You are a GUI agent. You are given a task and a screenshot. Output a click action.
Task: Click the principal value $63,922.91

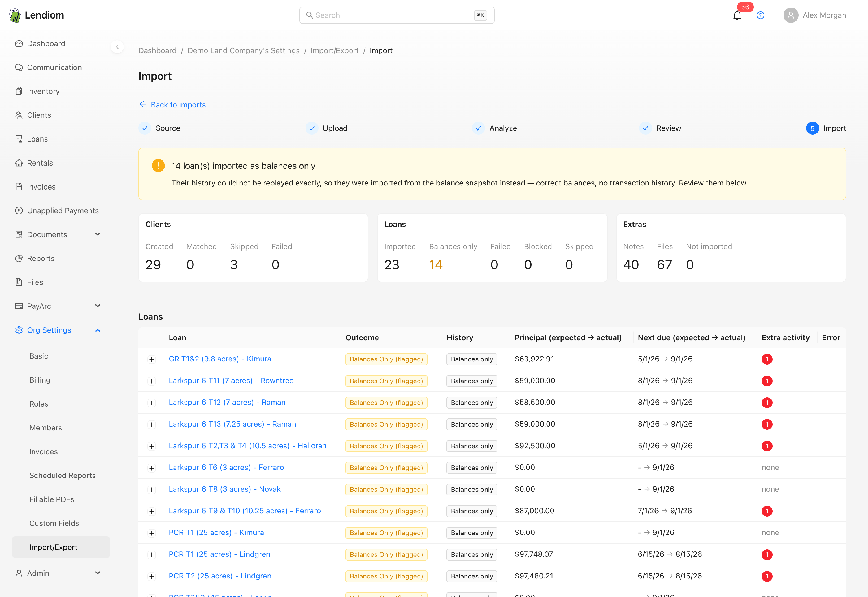click(x=534, y=359)
